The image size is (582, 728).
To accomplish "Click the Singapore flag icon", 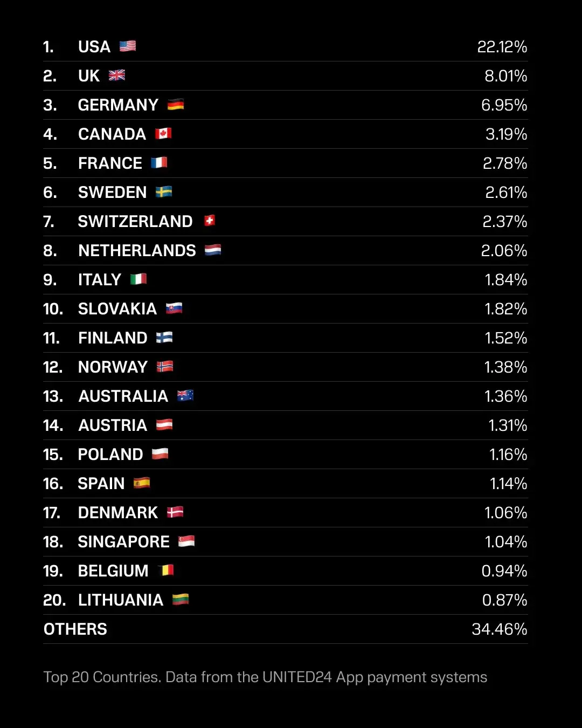I will [x=186, y=541].
